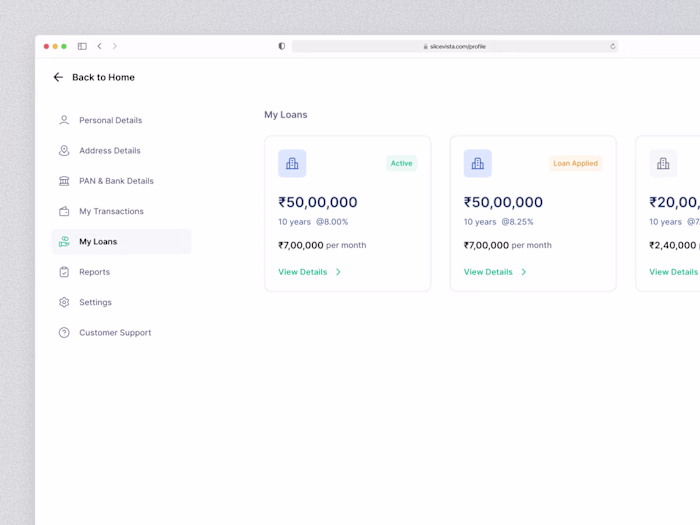Click the ₹50,00,000 amount on Active card

pyautogui.click(x=318, y=202)
